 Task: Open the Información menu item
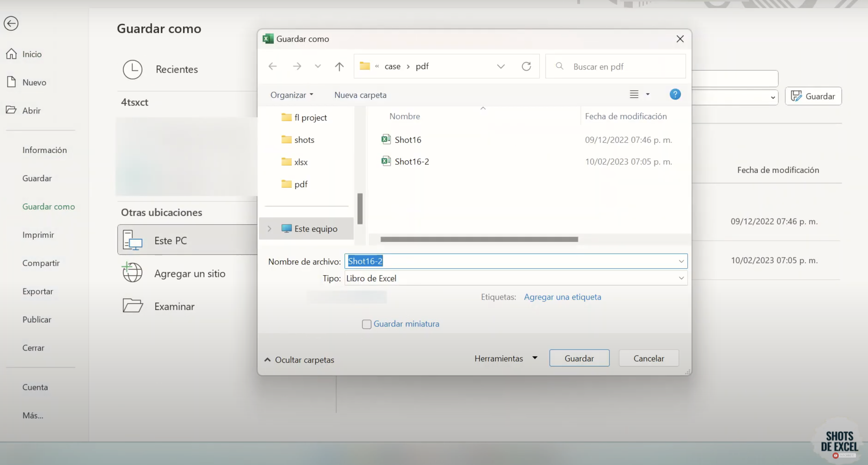[44, 150]
